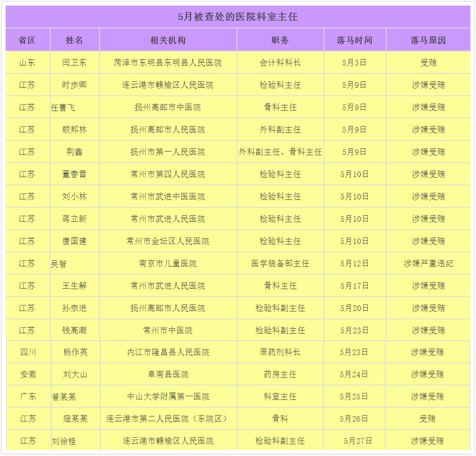Select the 山东 province cell

[x=27, y=63]
